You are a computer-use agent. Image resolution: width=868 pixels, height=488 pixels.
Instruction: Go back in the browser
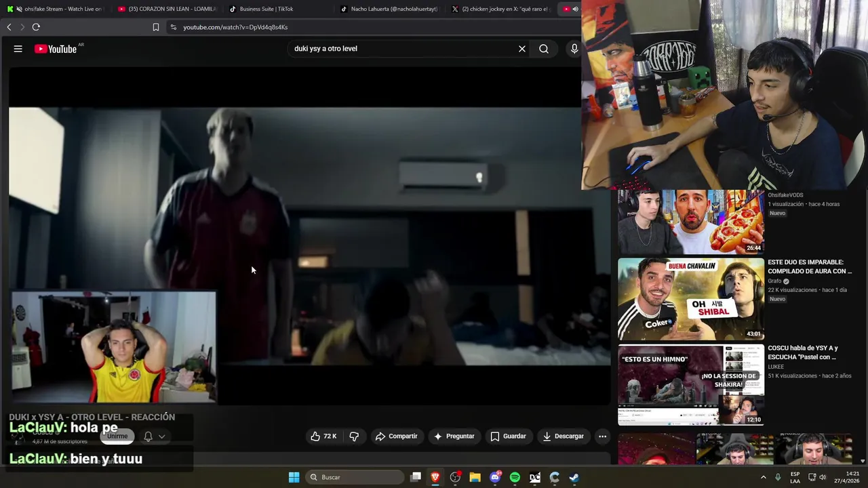(9, 27)
